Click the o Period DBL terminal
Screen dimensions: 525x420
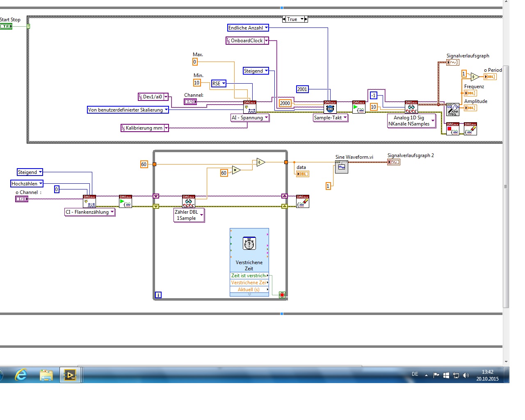[490, 77]
